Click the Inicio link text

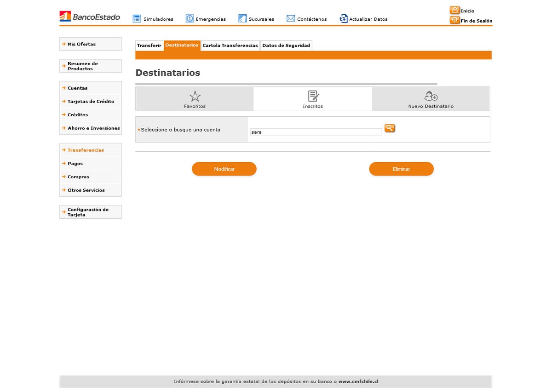tap(467, 11)
